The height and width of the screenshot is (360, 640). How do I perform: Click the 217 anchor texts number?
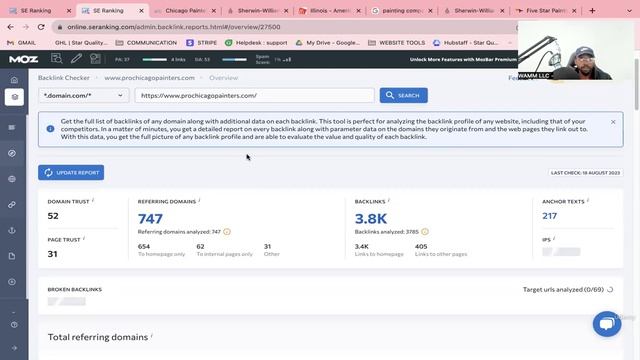pos(549,216)
